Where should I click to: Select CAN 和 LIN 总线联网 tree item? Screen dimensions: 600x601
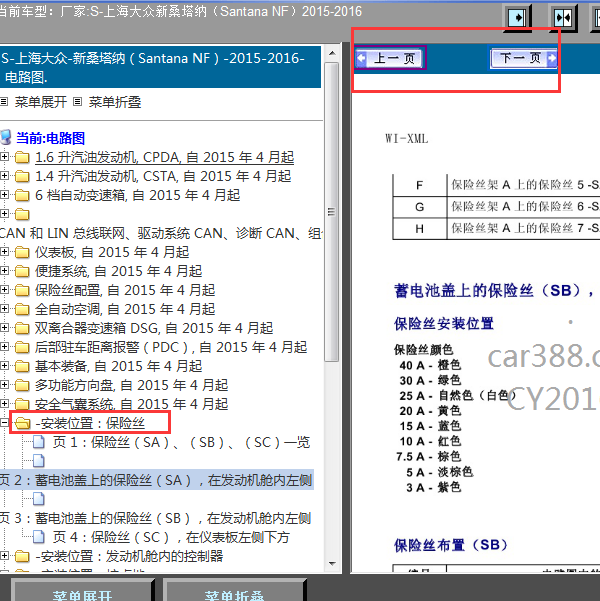pos(161,233)
